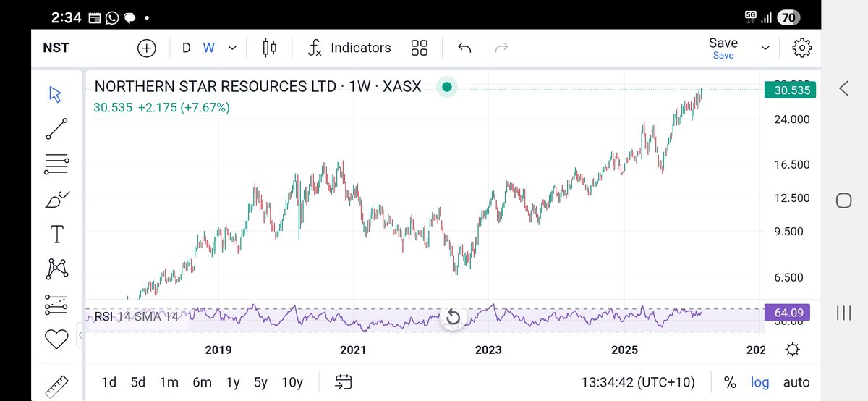Viewport: 868px width, 401px height.
Task: Select the 6m date range
Action: [202, 382]
